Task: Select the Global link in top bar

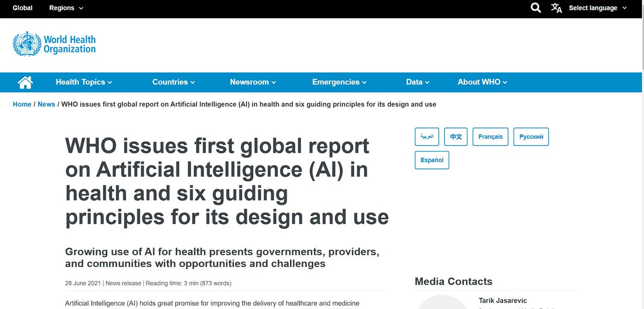Action: [23, 8]
